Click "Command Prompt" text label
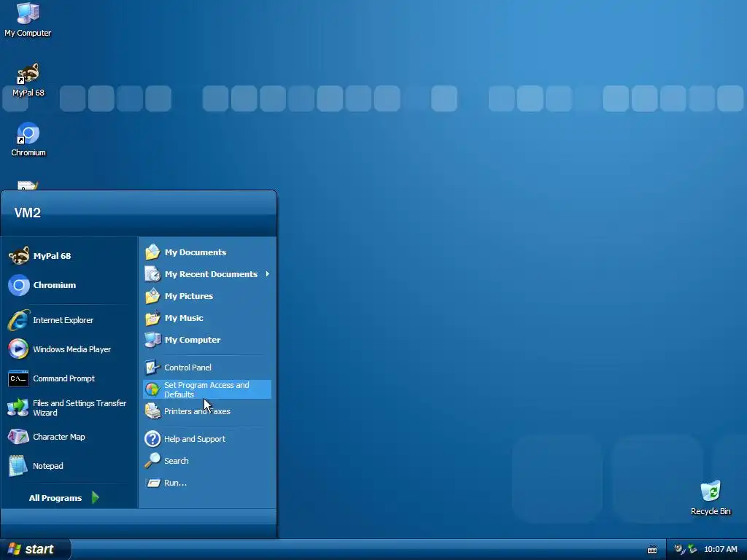747x560 pixels. pos(64,378)
